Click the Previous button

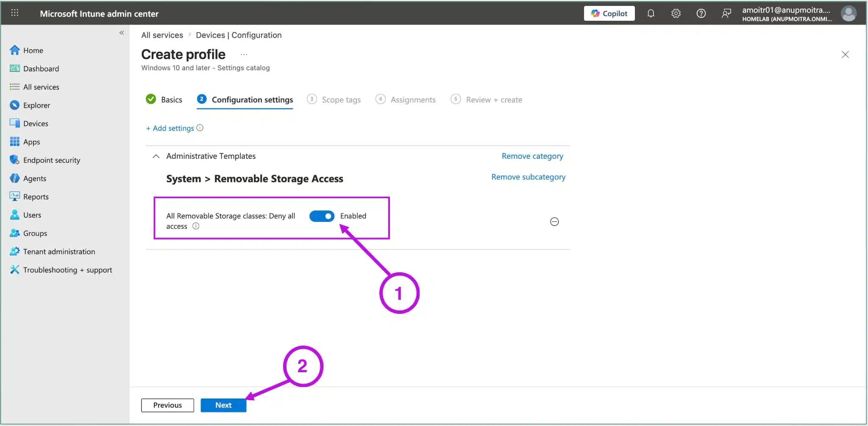(x=167, y=405)
